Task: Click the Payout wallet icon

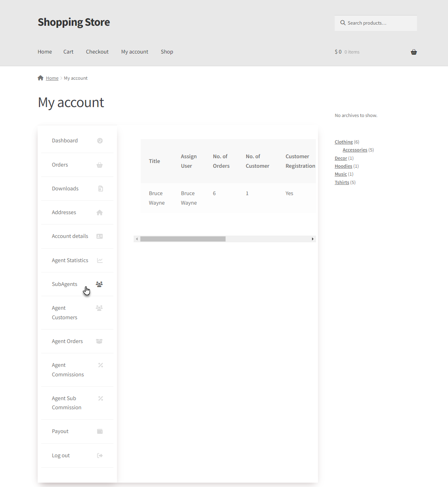Action: coord(100,431)
